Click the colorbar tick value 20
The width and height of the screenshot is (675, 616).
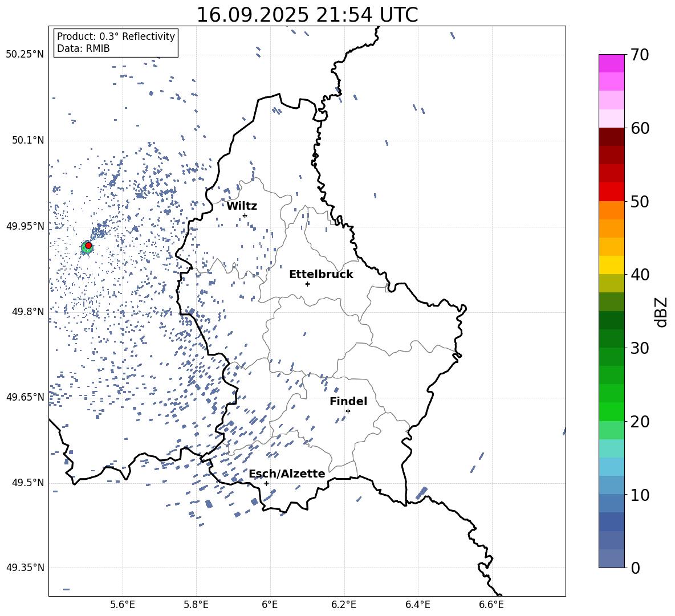639,422
